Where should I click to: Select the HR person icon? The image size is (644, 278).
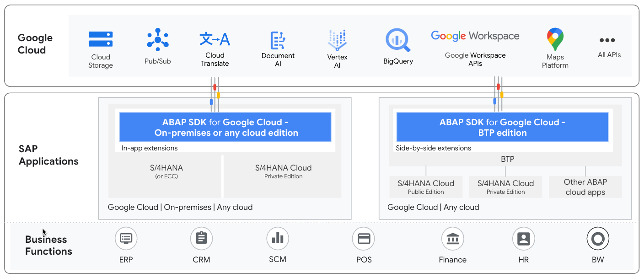[523, 238]
